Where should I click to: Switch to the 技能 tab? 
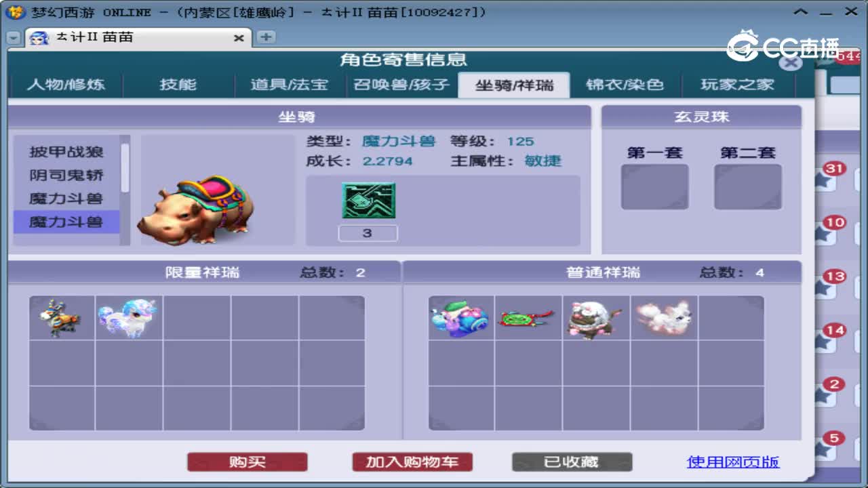[178, 85]
